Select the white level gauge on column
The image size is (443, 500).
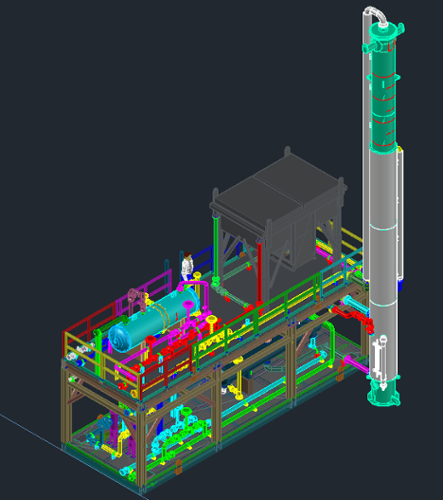[x=381, y=360]
